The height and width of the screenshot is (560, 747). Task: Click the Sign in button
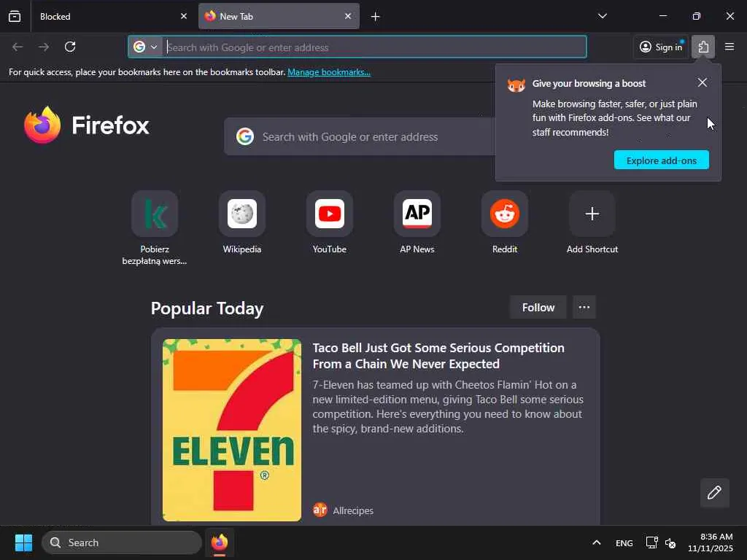pos(661,47)
